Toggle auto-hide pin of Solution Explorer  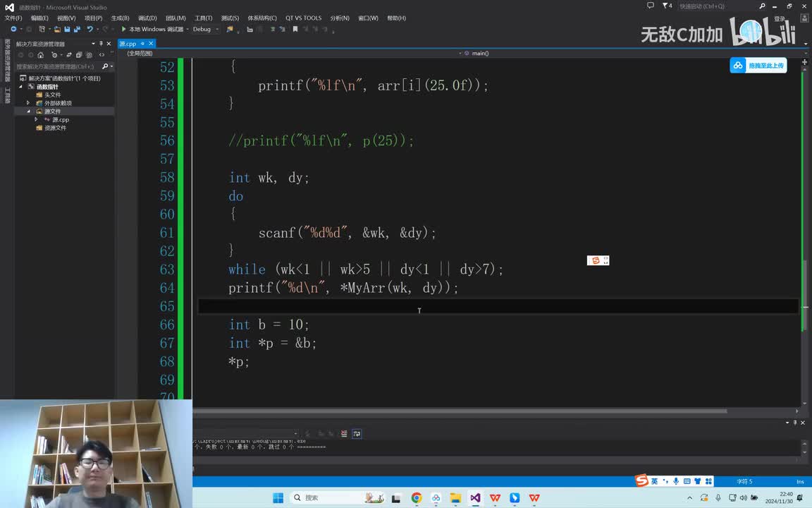[x=101, y=44]
